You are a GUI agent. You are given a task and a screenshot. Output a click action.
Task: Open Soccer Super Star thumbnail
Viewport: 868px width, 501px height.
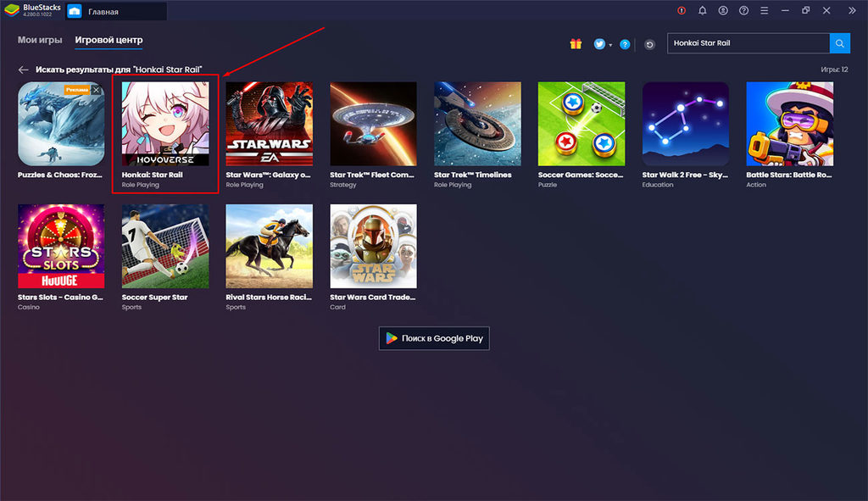[165, 247]
